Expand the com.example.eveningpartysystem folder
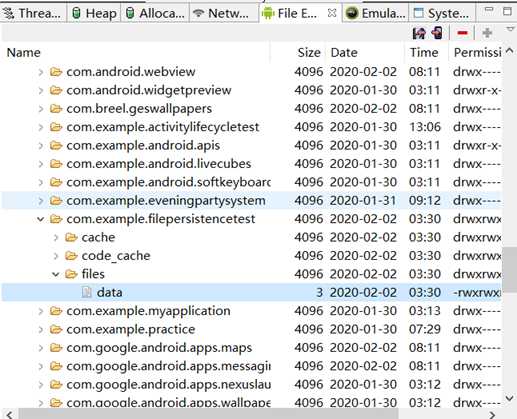 41,201
